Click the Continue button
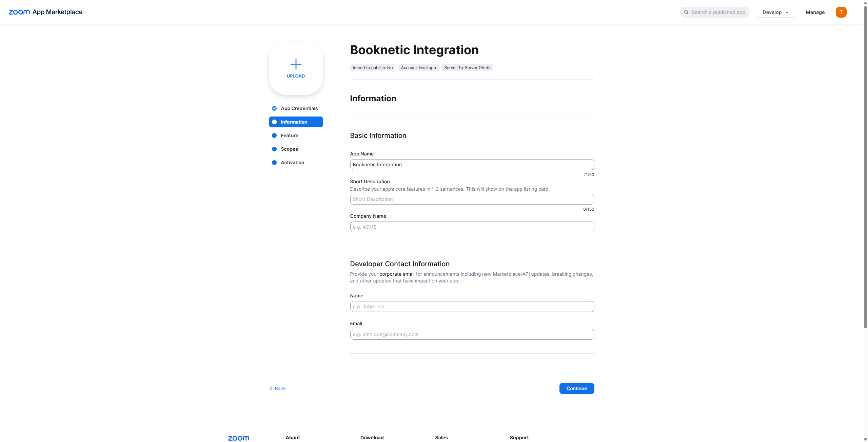 coord(576,388)
